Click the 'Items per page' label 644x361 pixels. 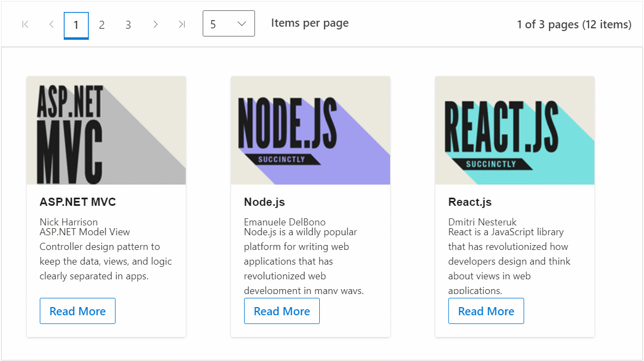click(x=309, y=23)
